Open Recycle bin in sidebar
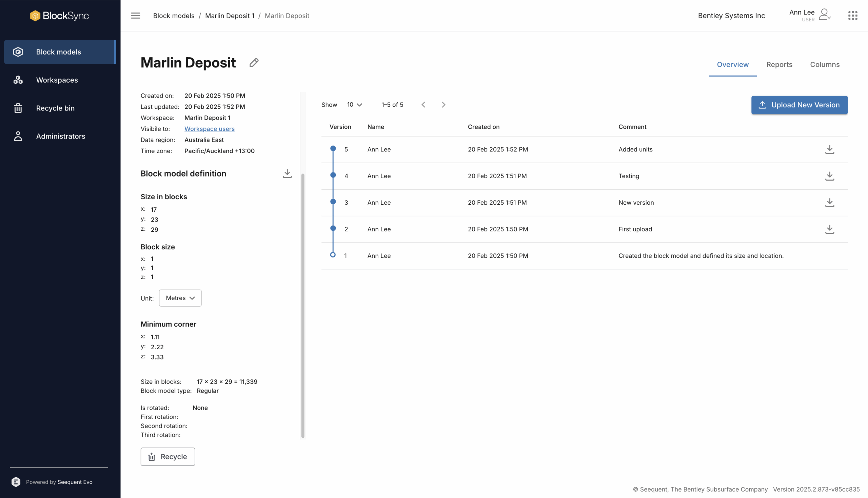Image resolution: width=868 pixels, height=498 pixels. [55, 108]
